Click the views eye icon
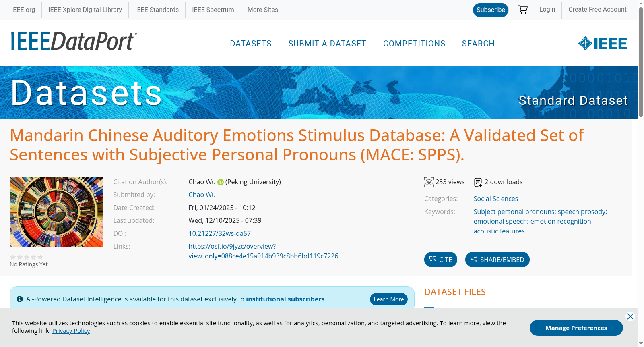This screenshot has width=644, height=347. 429,182
